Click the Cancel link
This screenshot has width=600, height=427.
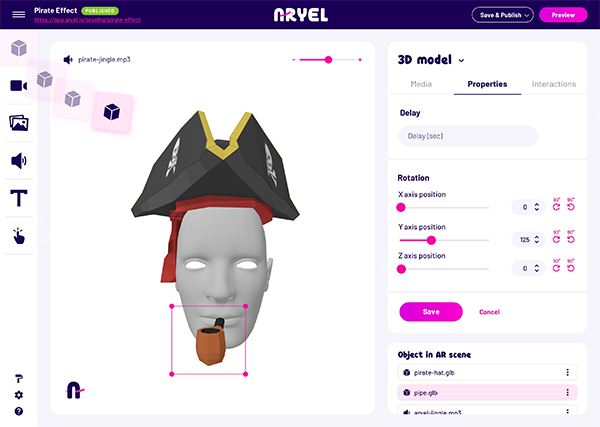pyautogui.click(x=489, y=312)
